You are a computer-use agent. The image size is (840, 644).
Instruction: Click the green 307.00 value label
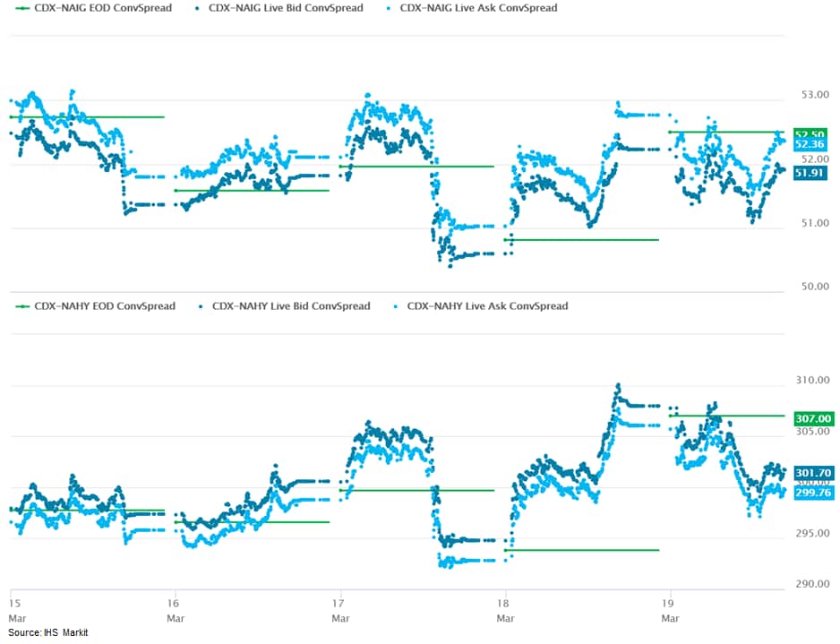click(x=814, y=418)
